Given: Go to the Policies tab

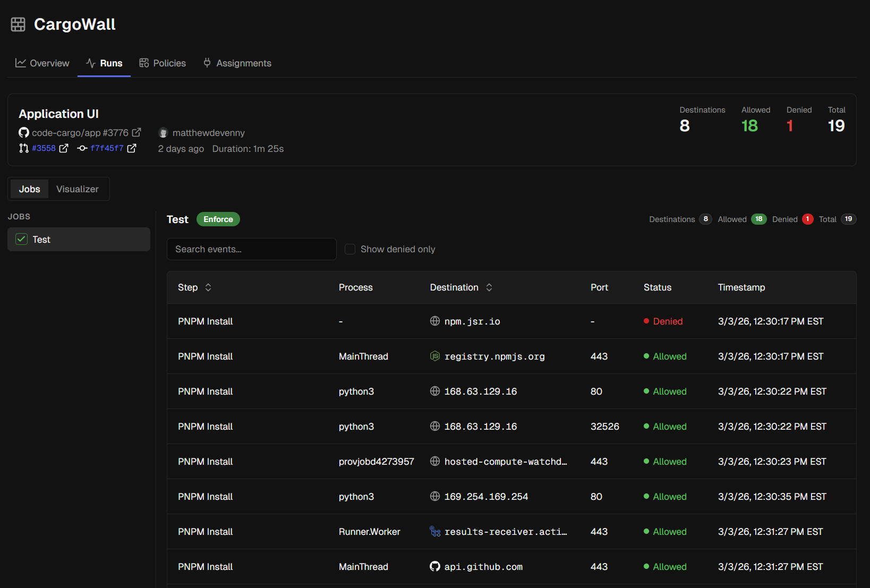Looking at the screenshot, I should 163,63.
